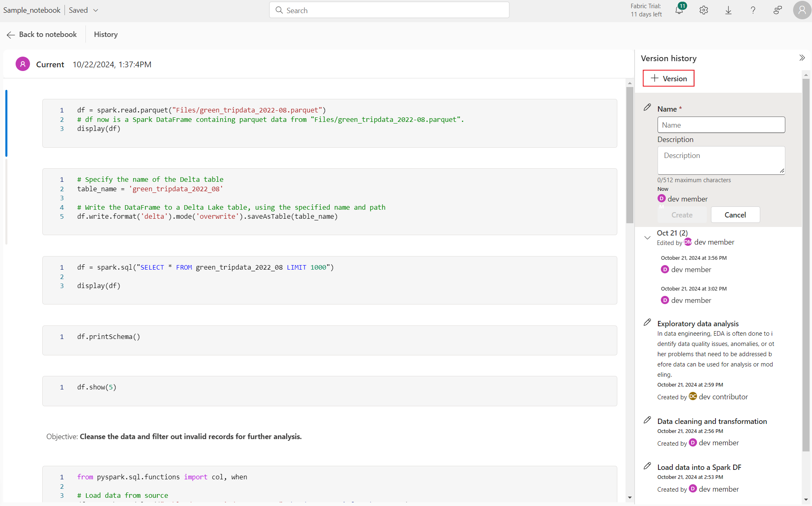
Task: Click the History tab in notebook header
Action: 106,34
